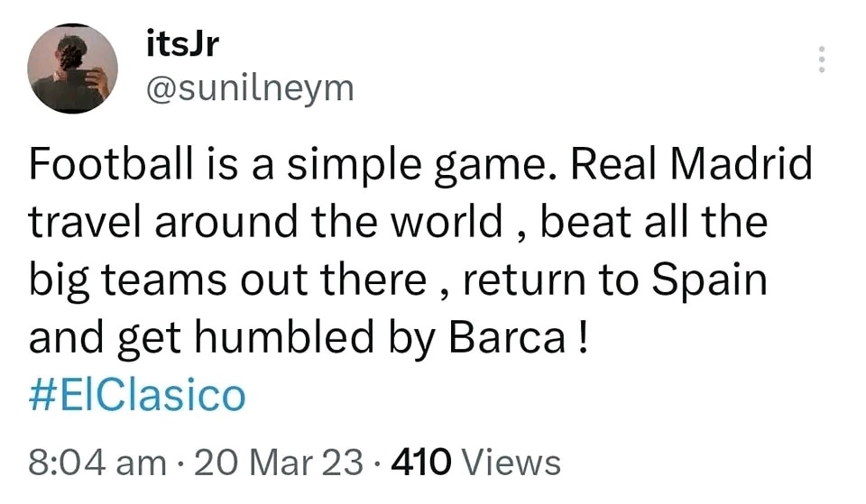This screenshot has width=866, height=504.
Task: Open the itsJr display name profile link
Action: pos(180,43)
